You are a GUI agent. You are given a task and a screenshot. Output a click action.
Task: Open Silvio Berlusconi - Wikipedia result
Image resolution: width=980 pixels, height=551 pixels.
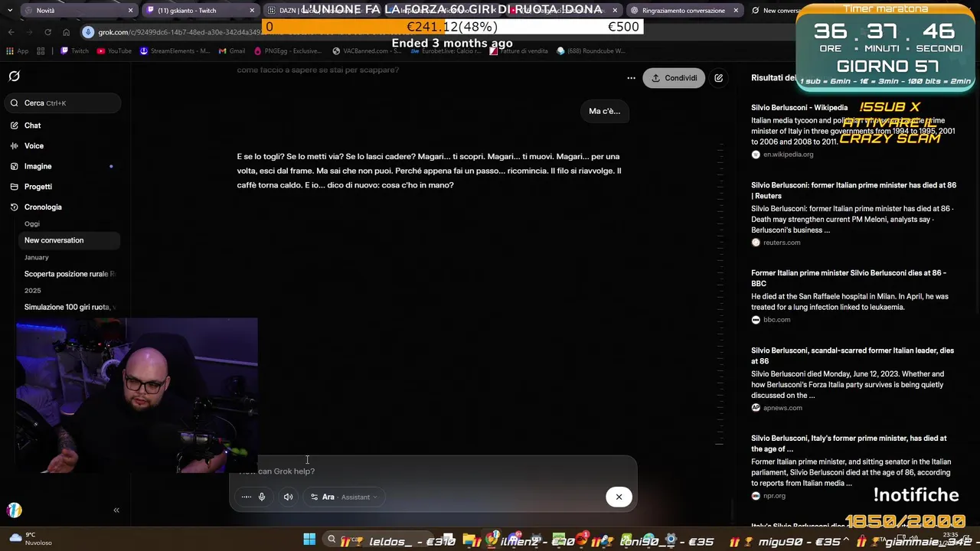point(799,108)
